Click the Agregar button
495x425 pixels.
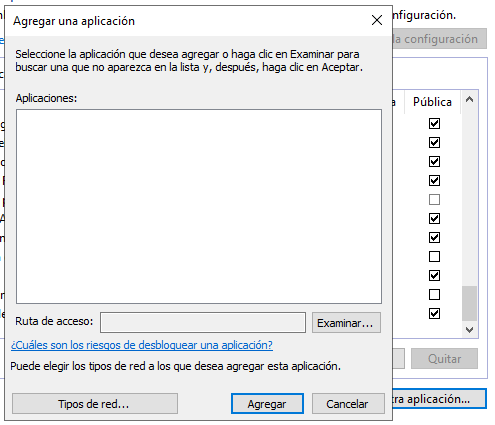(x=267, y=404)
